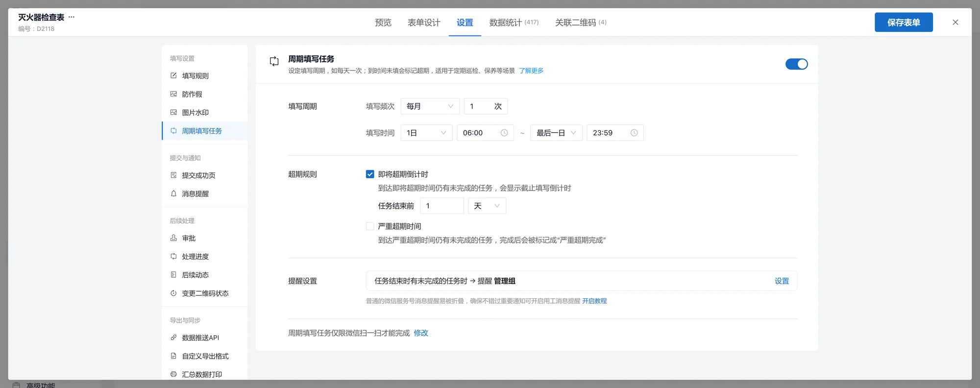
Task: Switch to the 预览 tab
Action: click(x=383, y=23)
